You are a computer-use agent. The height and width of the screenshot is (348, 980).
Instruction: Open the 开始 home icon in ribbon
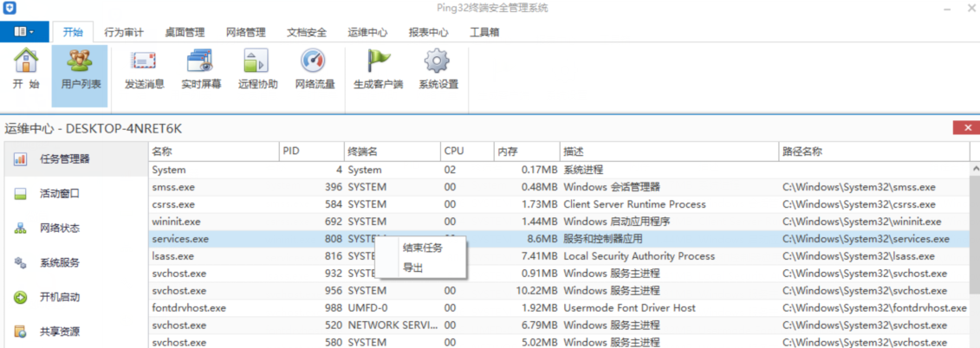(26, 70)
